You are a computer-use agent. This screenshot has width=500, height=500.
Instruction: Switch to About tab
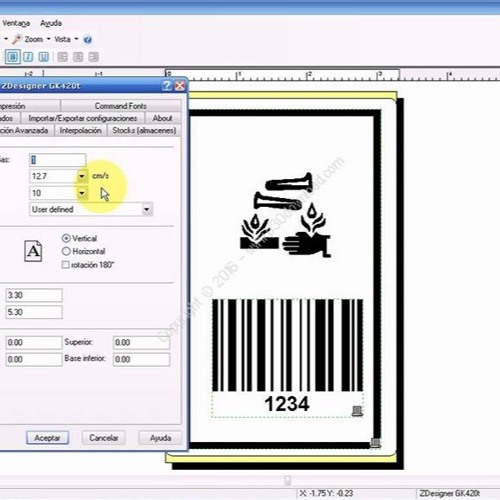tap(162, 118)
